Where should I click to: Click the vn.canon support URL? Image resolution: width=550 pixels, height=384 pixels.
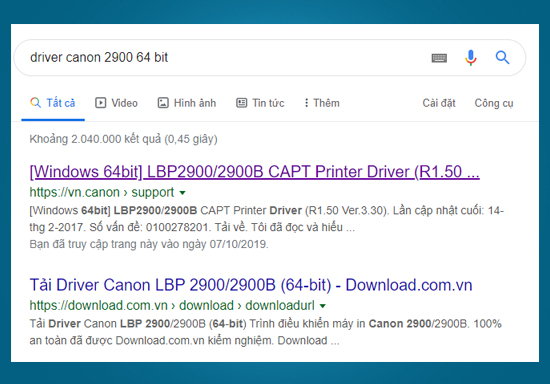click(x=102, y=193)
